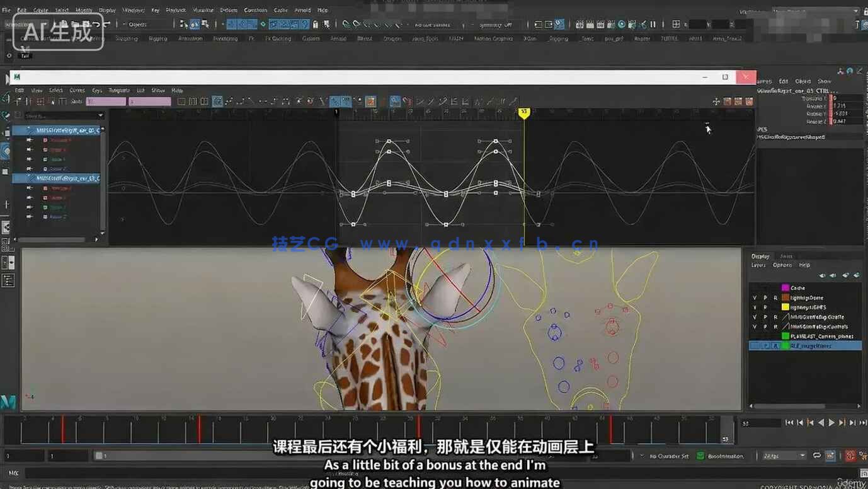Click the yellow current time marker at frame 53
Image resolution: width=868 pixels, height=489 pixels.
[523, 112]
